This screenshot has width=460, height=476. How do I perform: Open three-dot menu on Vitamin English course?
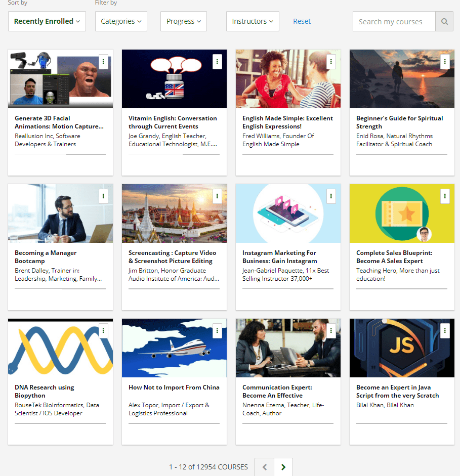[217, 61]
